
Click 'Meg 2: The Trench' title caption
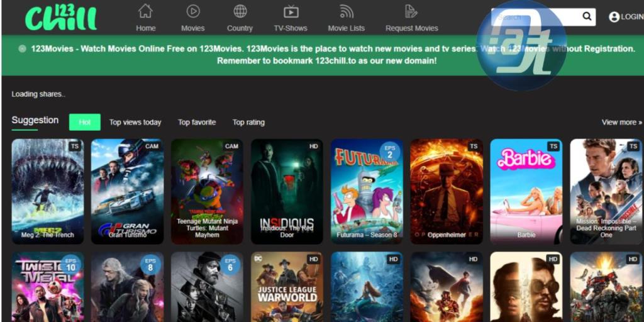(x=48, y=235)
